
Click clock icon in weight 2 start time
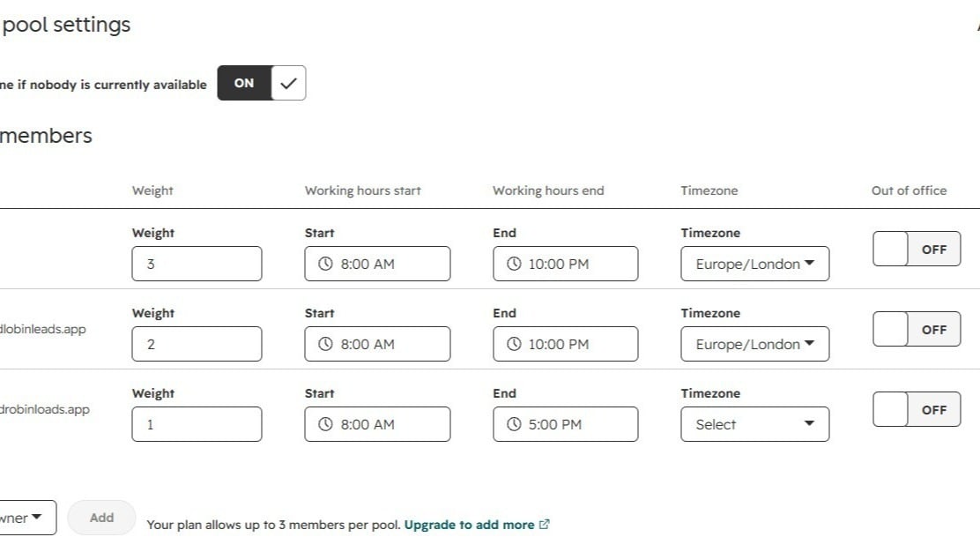tap(325, 344)
